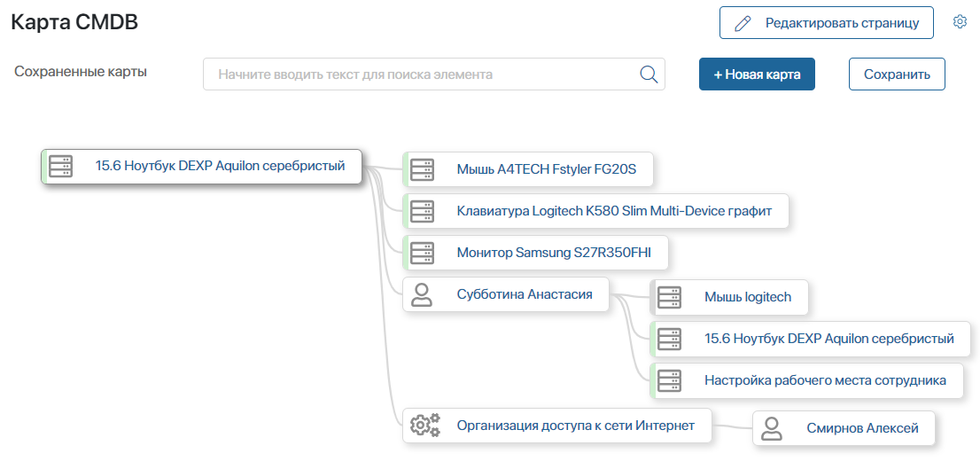980x469 pixels.
Task: Click the + Новая карта button
Action: [757, 74]
